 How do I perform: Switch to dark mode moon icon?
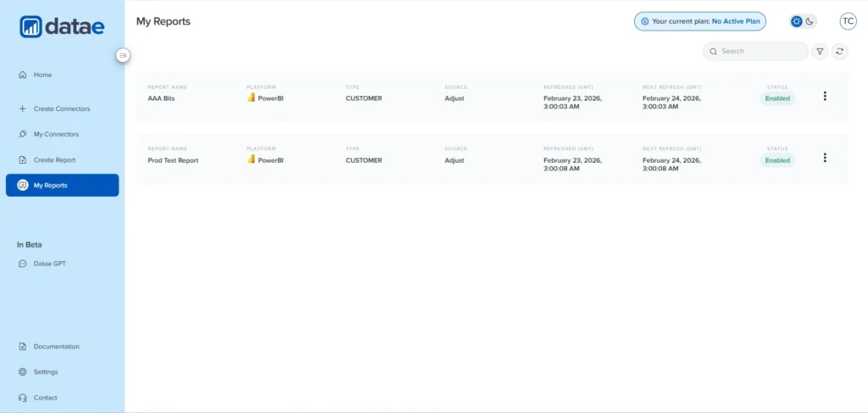point(810,21)
